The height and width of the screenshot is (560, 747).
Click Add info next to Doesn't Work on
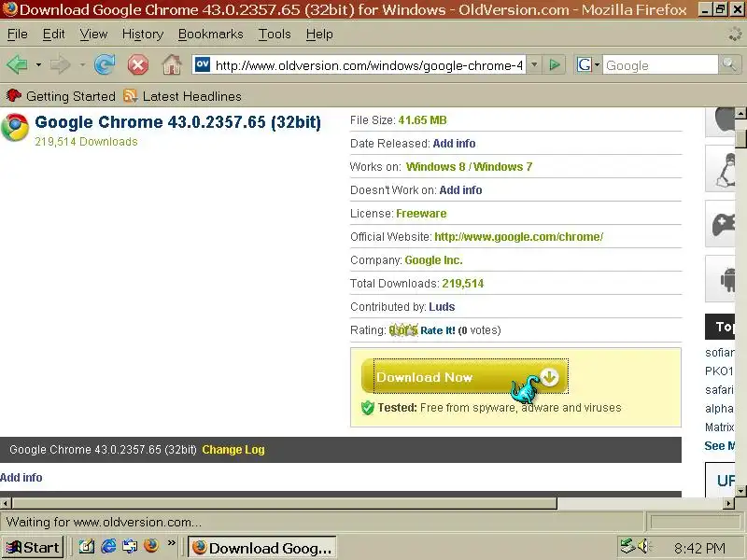(x=460, y=190)
